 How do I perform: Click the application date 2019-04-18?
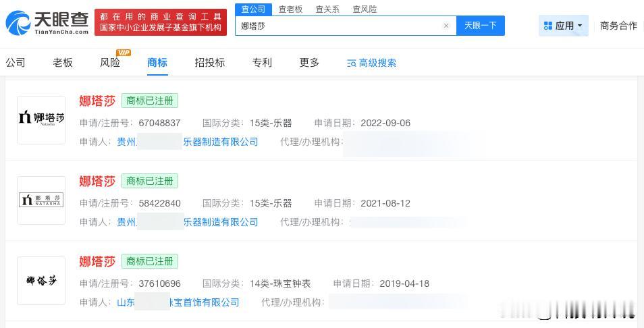404,283
